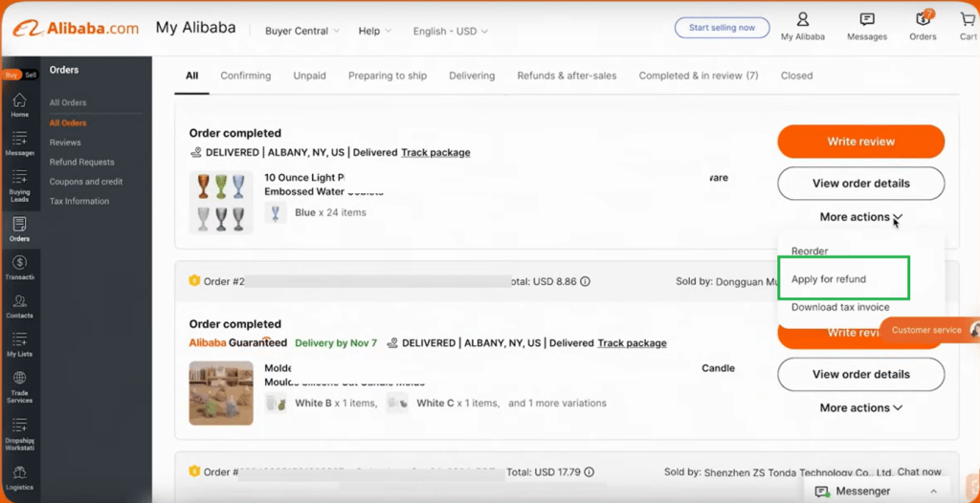Select Orders icon in left sidebar

(x=19, y=230)
